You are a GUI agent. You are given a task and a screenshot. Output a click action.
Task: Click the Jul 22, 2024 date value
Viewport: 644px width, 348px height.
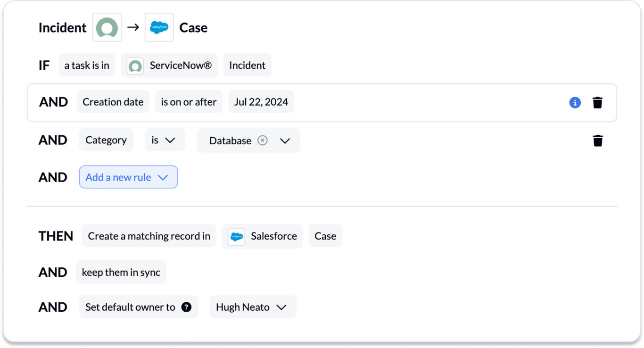[261, 101]
